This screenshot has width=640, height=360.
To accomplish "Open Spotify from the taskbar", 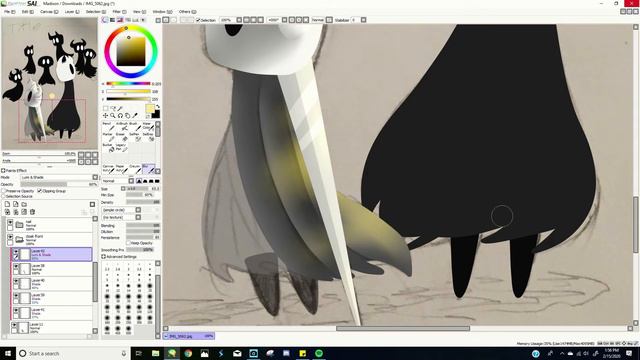I will pos(319,353).
